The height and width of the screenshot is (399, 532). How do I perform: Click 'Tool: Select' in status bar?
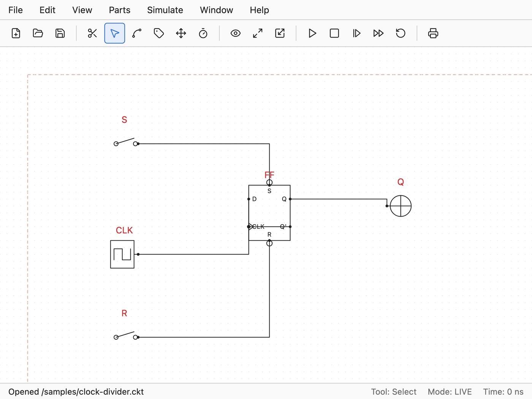tap(394, 392)
